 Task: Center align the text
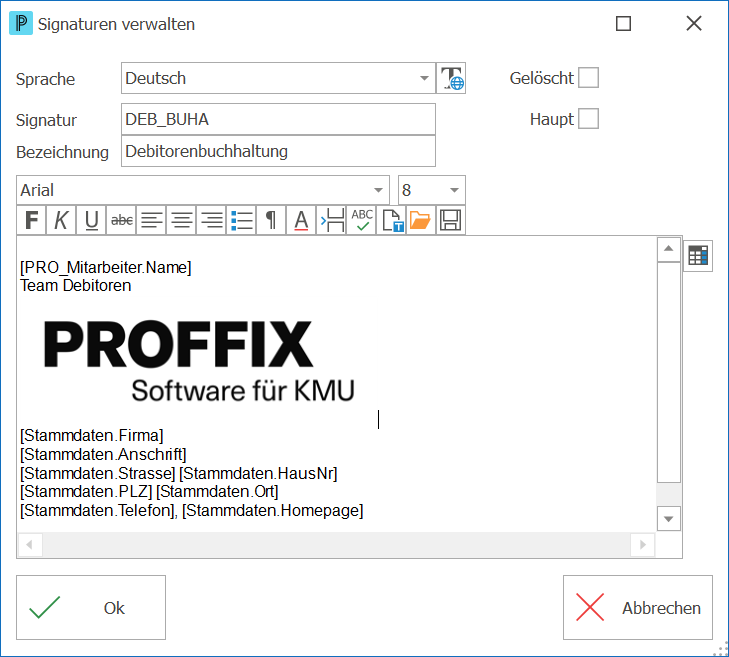coord(182,220)
